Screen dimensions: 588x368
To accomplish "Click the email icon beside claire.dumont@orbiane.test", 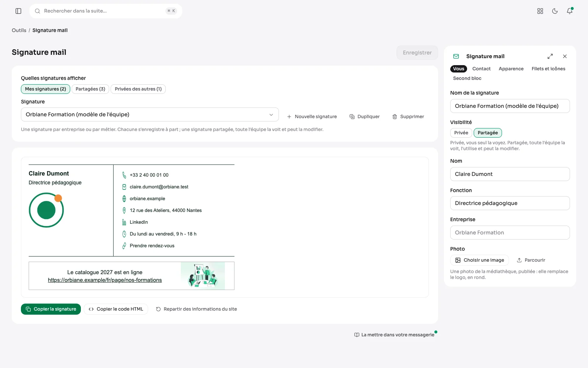I will point(124,187).
